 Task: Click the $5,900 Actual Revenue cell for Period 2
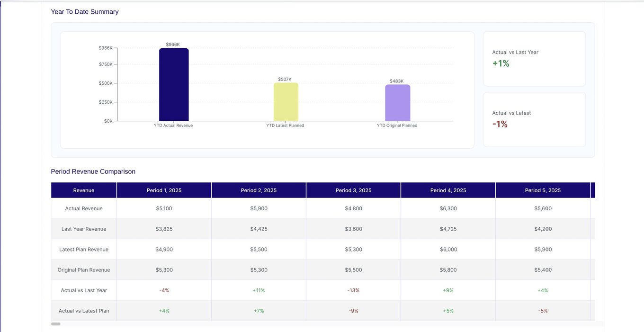(259, 208)
